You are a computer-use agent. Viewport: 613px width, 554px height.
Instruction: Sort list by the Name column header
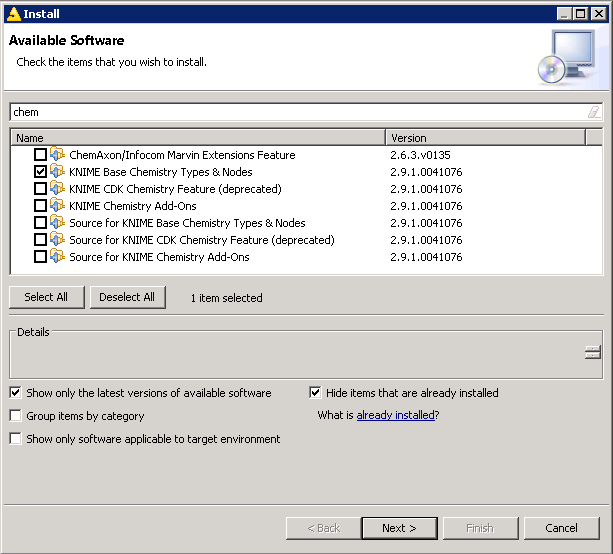pyautogui.click(x=197, y=138)
